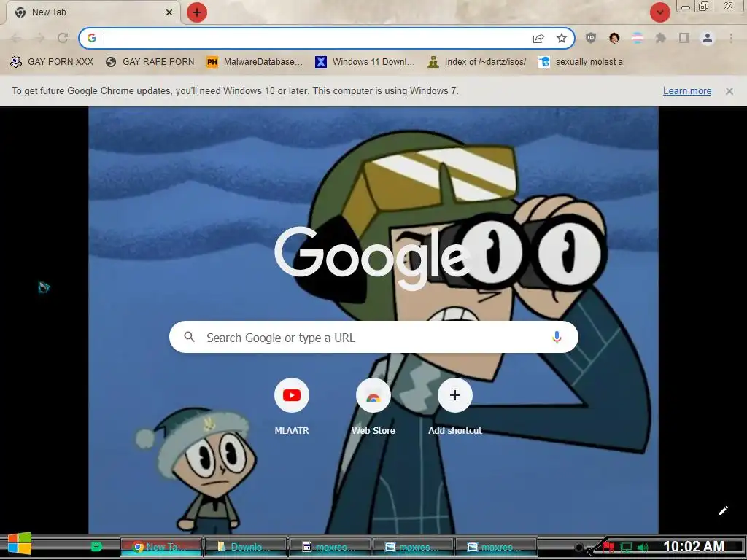
Task: Click the Google logo
Action: (371, 257)
